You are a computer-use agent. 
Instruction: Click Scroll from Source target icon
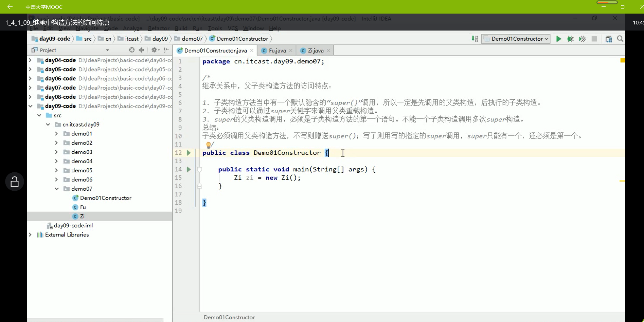pos(132,50)
